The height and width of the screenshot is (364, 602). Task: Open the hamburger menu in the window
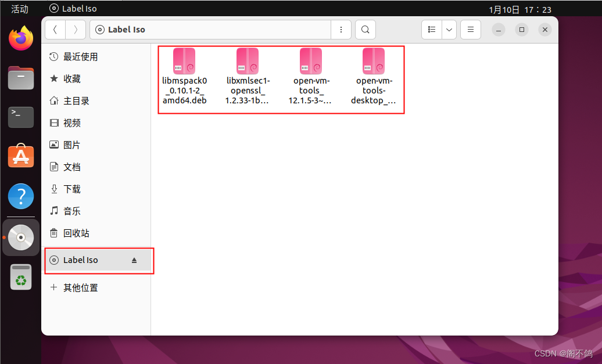tap(470, 30)
